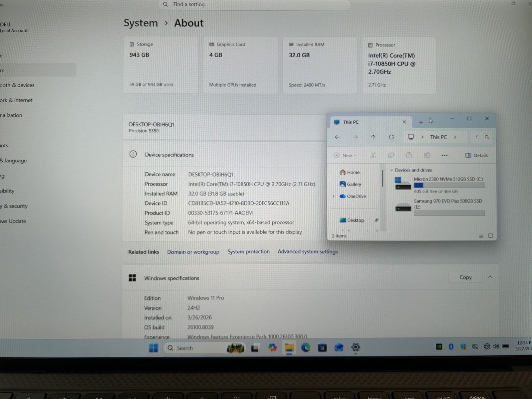Select Gallery in navigation pane
Image resolution: width=532 pixels, height=399 pixels.
[350, 184]
